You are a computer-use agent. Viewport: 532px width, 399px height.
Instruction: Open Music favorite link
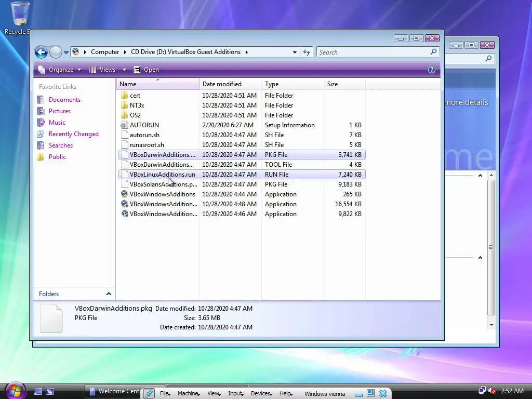point(57,123)
